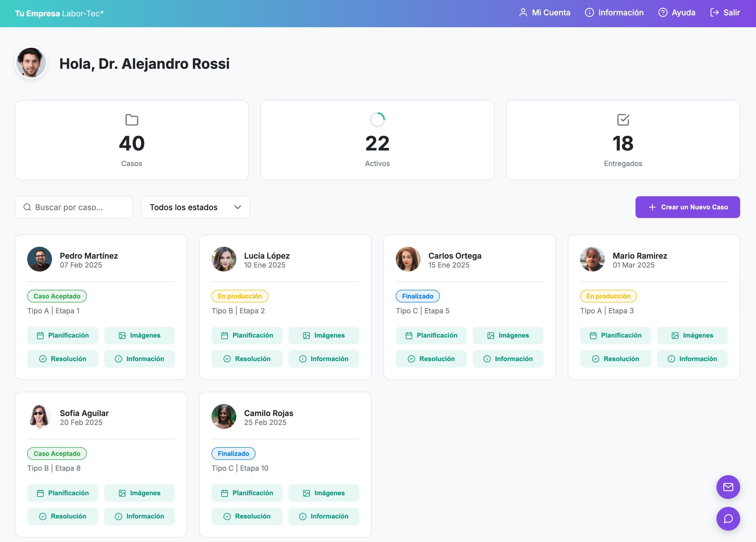Click Información button on Mario Ramirez card
Image resolution: width=756 pixels, height=542 pixels.
692,359
